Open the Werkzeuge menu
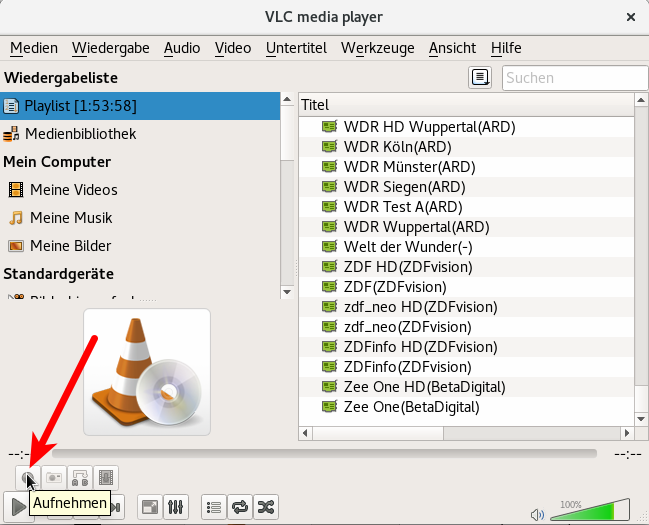649x525 pixels. (377, 48)
